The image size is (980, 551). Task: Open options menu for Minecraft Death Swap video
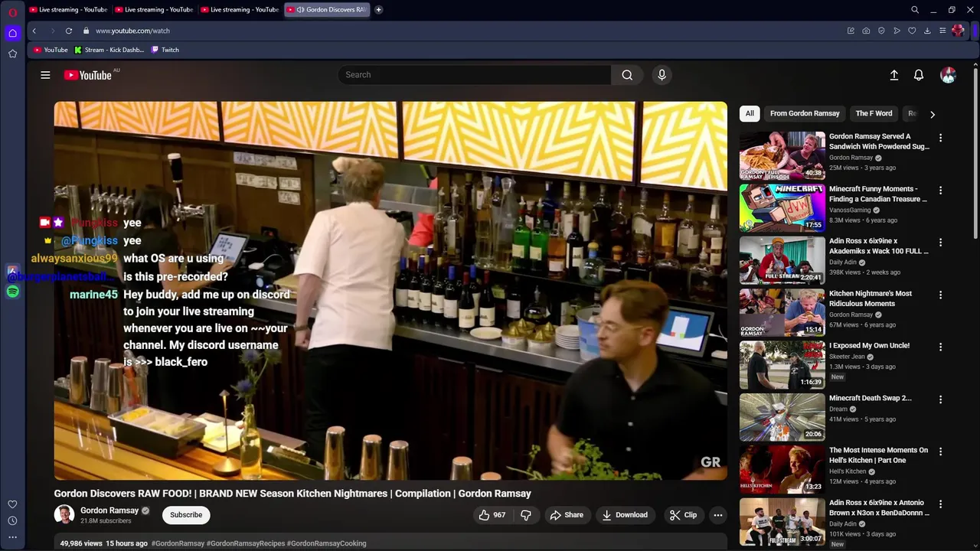(940, 399)
